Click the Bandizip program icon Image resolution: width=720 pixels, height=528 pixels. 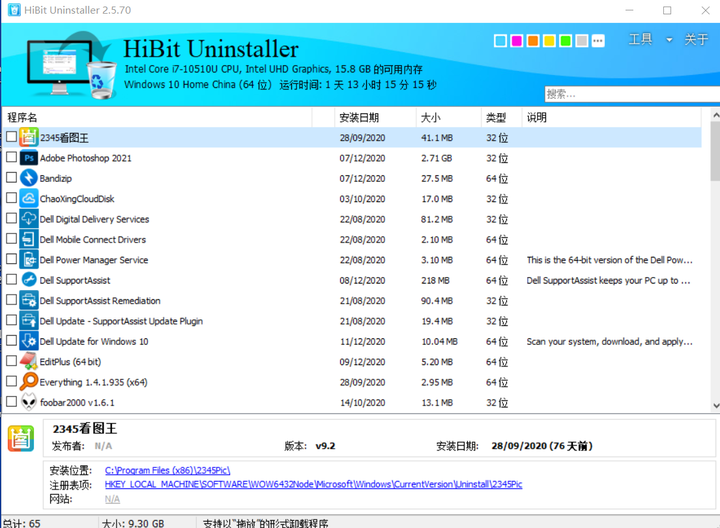pyautogui.click(x=28, y=178)
